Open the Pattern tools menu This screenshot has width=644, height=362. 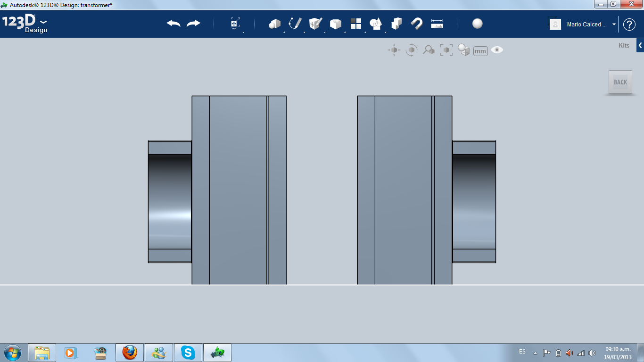356,24
